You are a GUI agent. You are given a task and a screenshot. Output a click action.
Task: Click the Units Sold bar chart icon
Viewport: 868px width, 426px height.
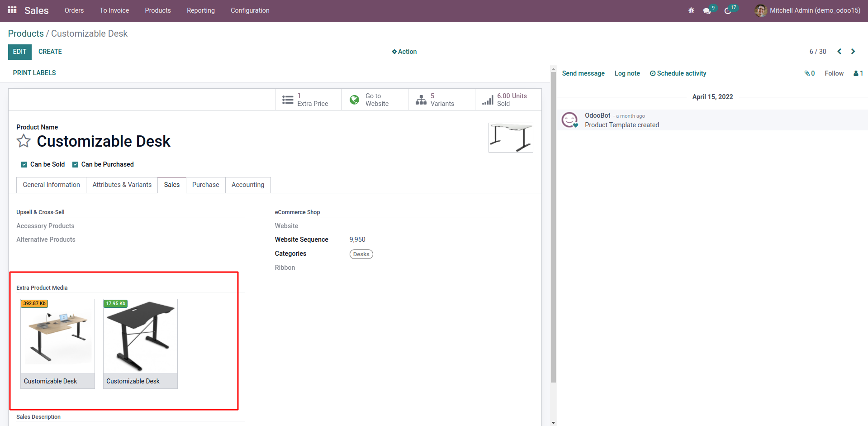click(488, 100)
